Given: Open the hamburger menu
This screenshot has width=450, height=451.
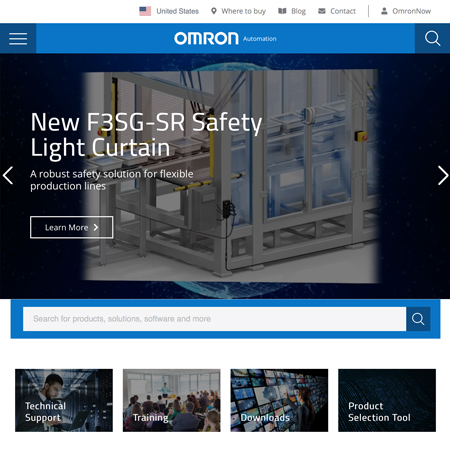Looking at the screenshot, I should click(18, 39).
